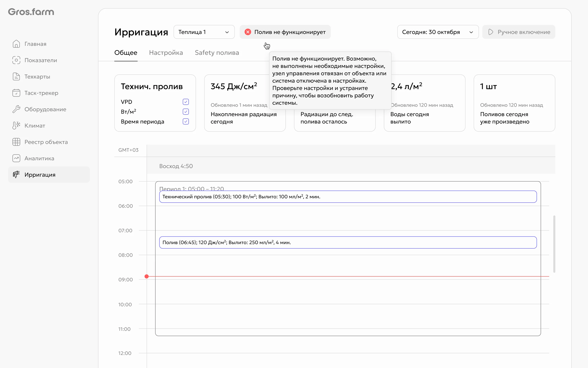Click the Оборудование wrench icon

16,109
